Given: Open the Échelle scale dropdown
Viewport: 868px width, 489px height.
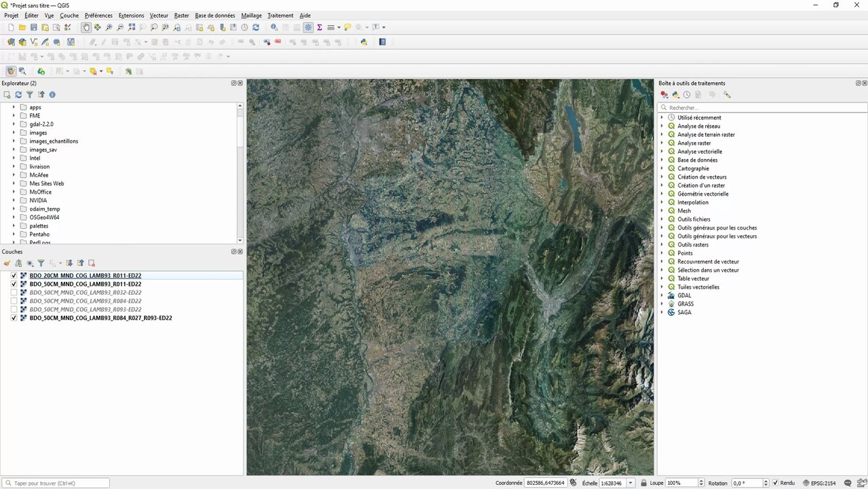Looking at the screenshot, I should click(631, 483).
